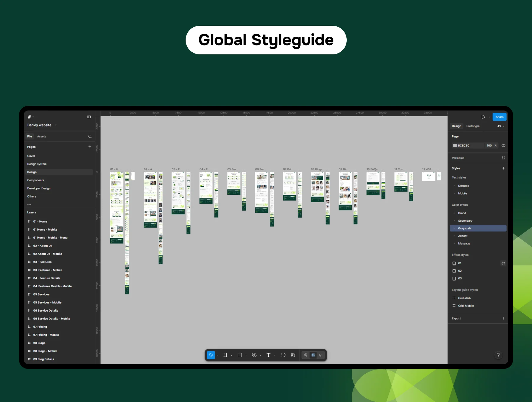Click Grid-Mobile layout guide icon

pos(454,306)
